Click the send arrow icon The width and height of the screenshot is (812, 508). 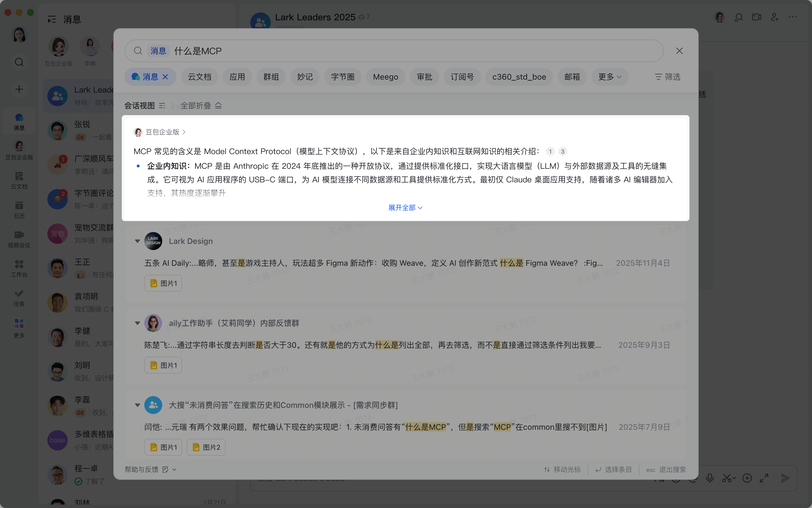[785, 478]
